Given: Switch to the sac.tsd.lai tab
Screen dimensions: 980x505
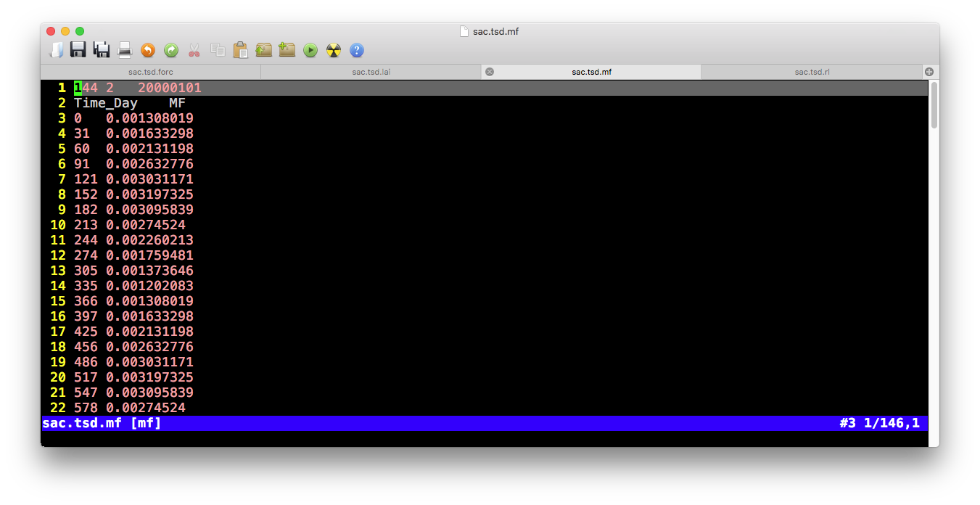Looking at the screenshot, I should coord(371,72).
